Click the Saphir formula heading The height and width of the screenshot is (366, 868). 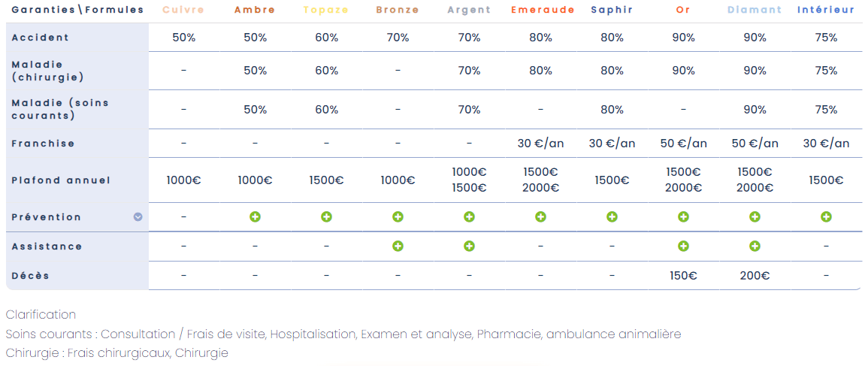[x=612, y=11]
